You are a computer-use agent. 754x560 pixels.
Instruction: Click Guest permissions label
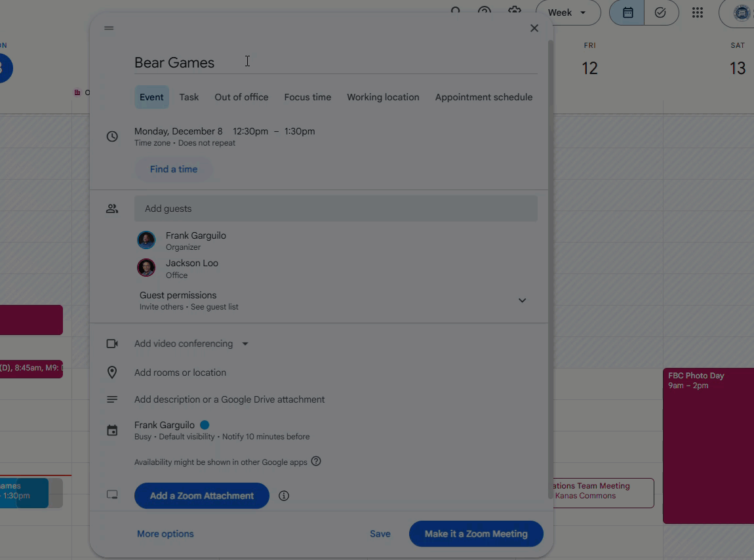coord(178,295)
